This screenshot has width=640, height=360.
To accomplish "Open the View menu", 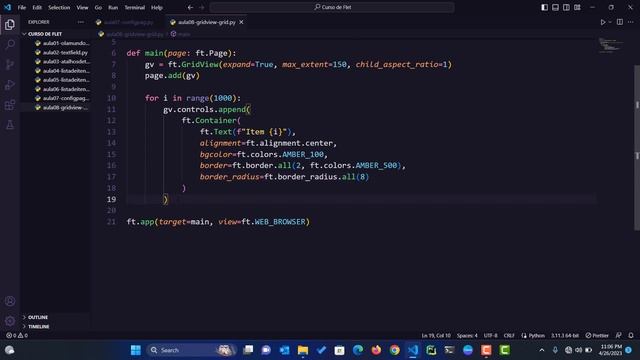I will (x=82, y=7).
